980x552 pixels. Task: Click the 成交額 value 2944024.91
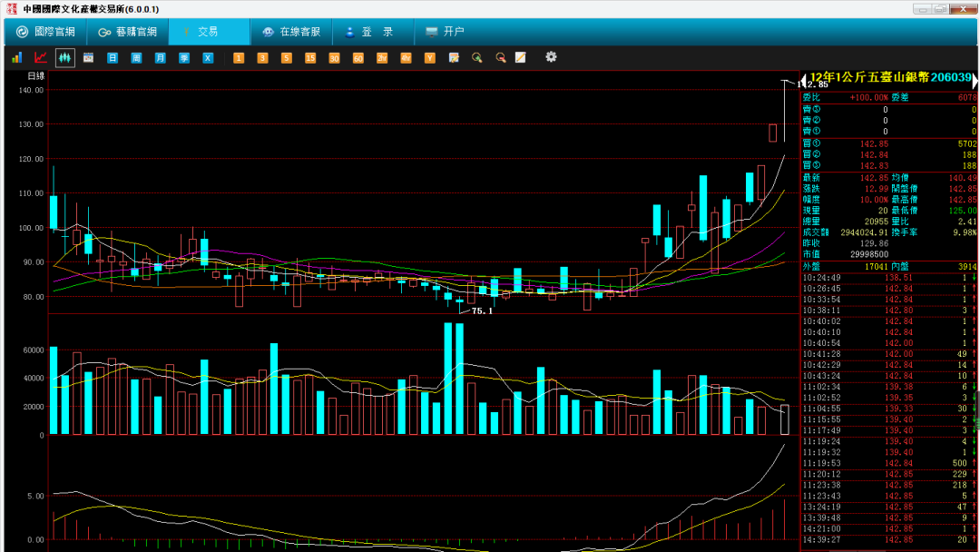864,232
